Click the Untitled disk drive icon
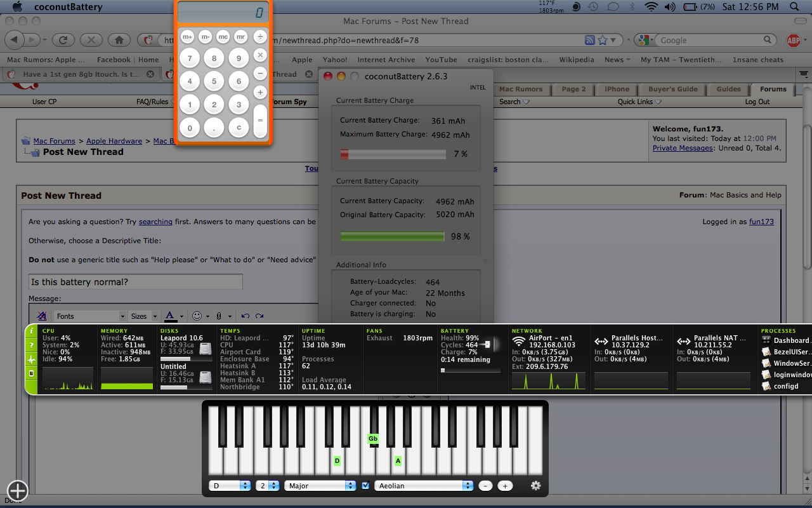This screenshot has width=812, height=508. pyautogui.click(x=206, y=377)
